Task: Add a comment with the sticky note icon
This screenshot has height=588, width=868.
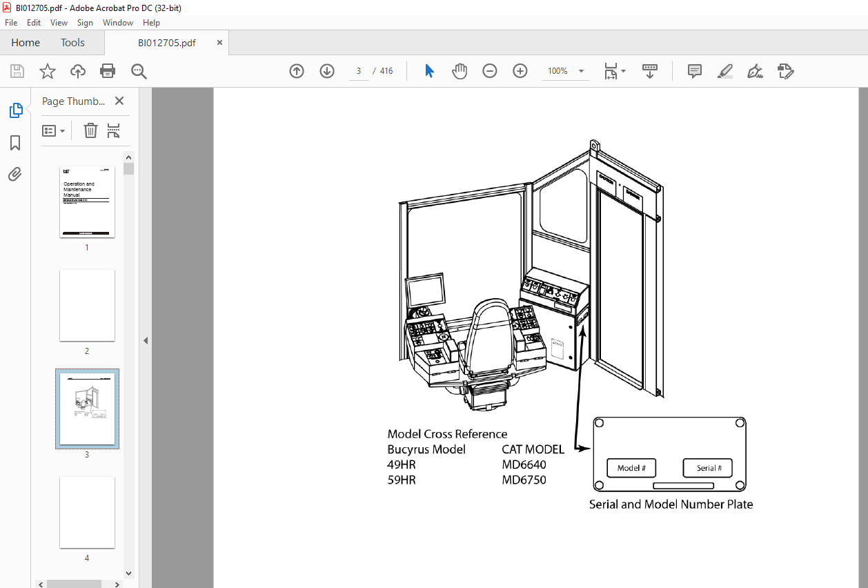Action: [695, 71]
